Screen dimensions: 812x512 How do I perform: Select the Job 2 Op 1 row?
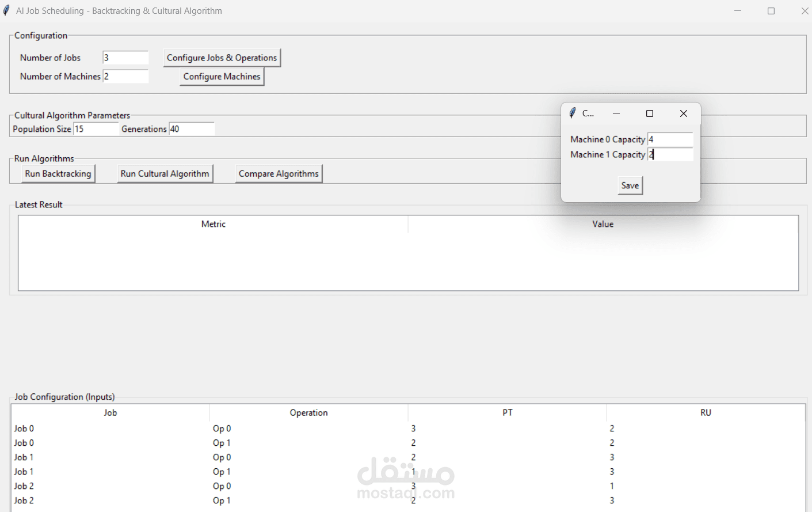(x=110, y=500)
